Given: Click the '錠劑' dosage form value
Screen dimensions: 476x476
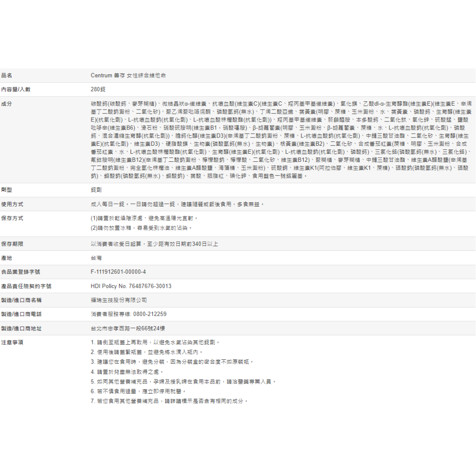Looking at the screenshot, I should (x=96, y=190).
